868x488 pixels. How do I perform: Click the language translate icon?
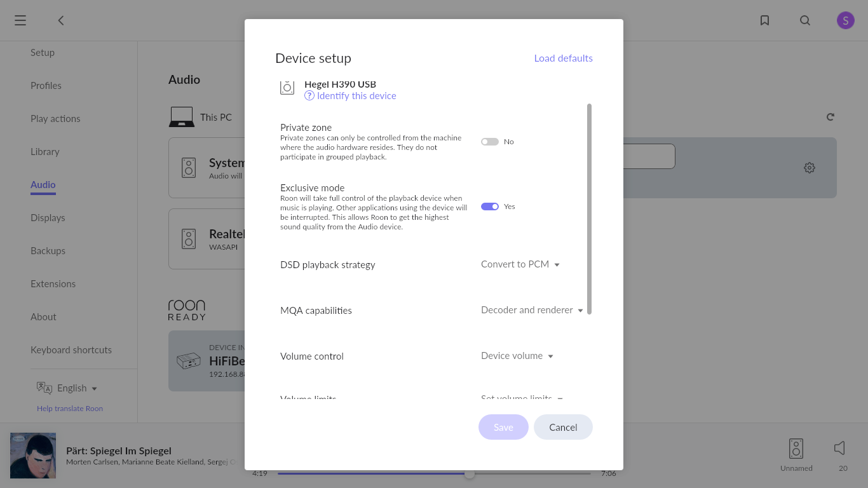tap(44, 388)
